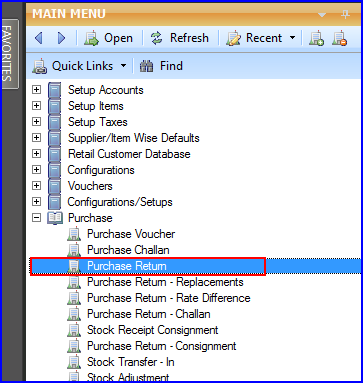Click the Purchase Return - Challan icon

[74, 314]
